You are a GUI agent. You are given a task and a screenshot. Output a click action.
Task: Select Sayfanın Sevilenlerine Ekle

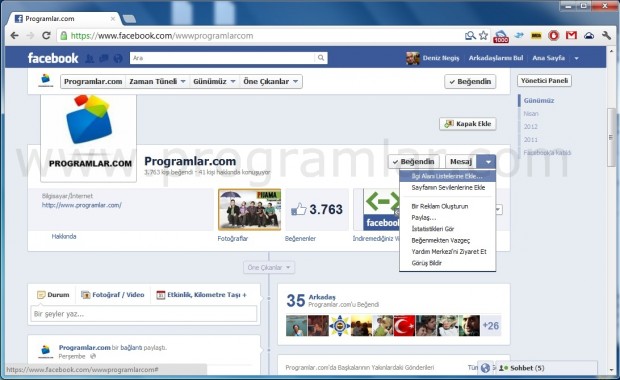[x=448, y=187]
